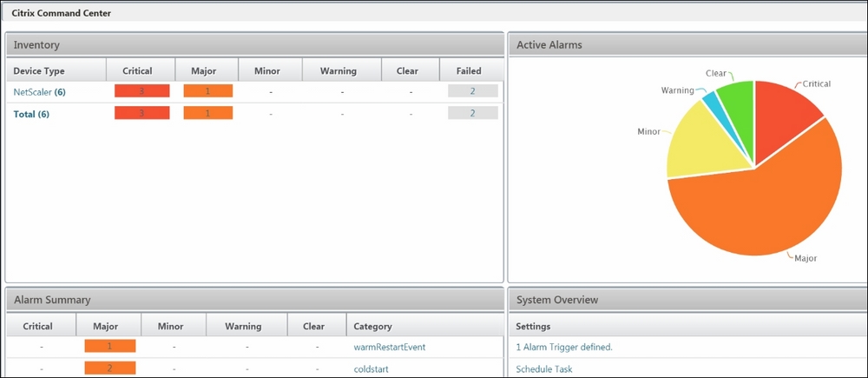This screenshot has height=378, width=868.
Task: Select the Major label below the pie chart
Action: point(806,258)
